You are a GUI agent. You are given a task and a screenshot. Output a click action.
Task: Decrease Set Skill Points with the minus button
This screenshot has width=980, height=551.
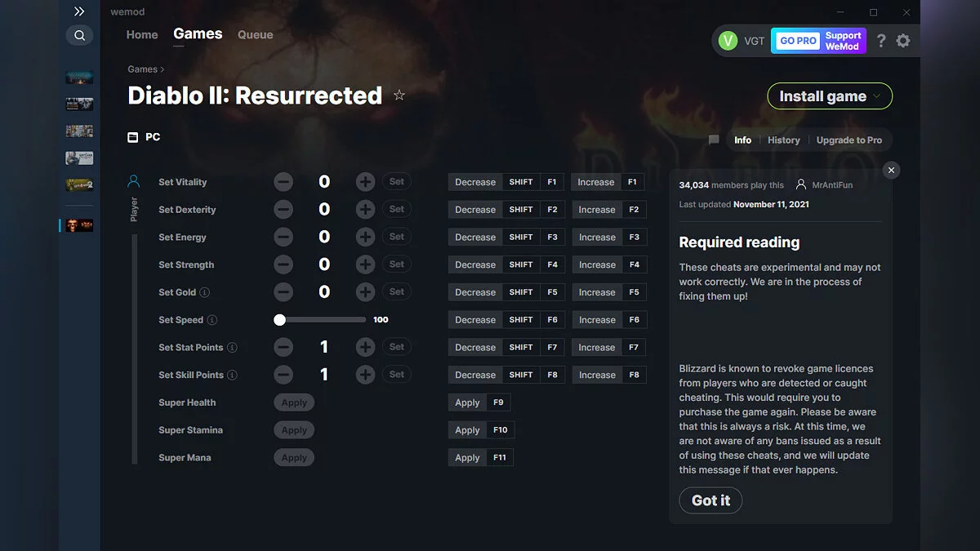click(x=283, y=375)
